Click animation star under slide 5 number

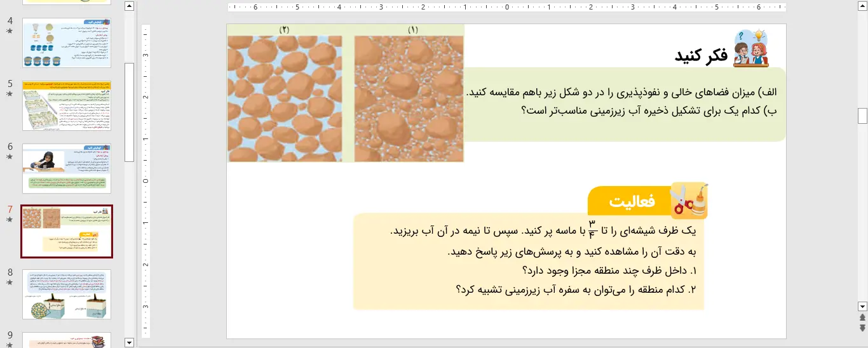pos(10,93)
